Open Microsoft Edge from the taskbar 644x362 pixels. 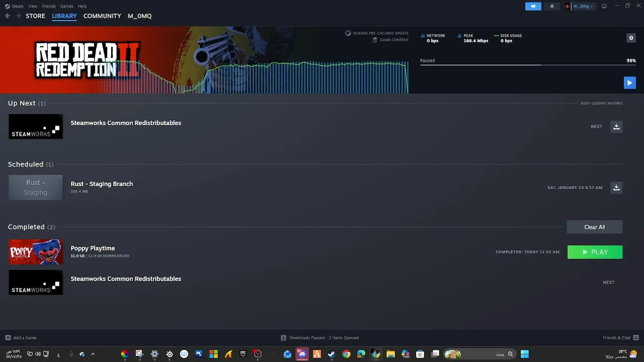(x=361, y=354)
